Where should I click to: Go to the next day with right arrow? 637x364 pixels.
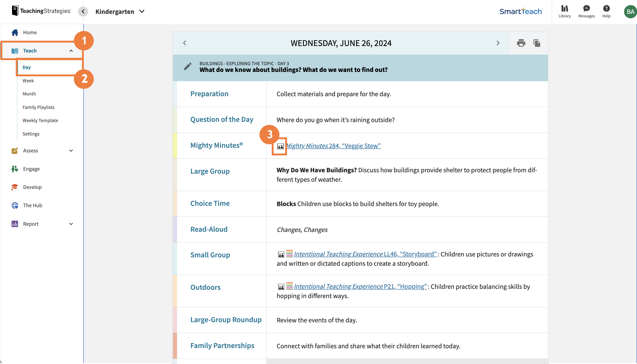coord(498,43)
